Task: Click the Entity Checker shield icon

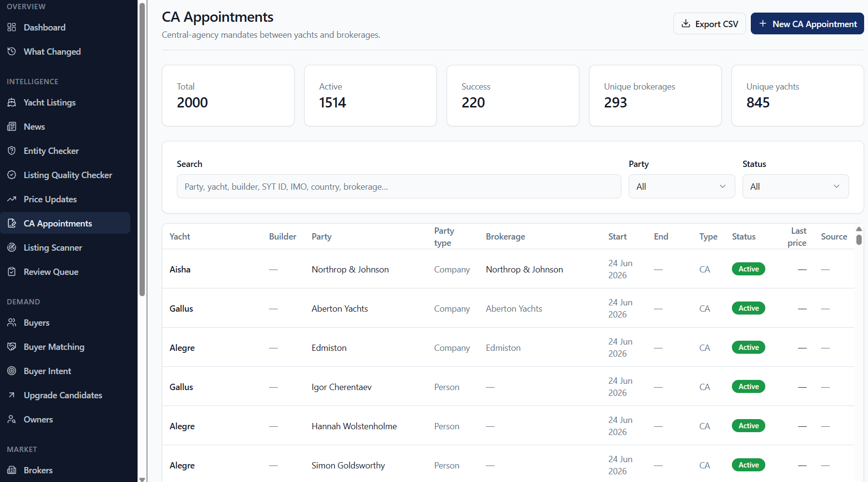Action: tap(12, 151)
